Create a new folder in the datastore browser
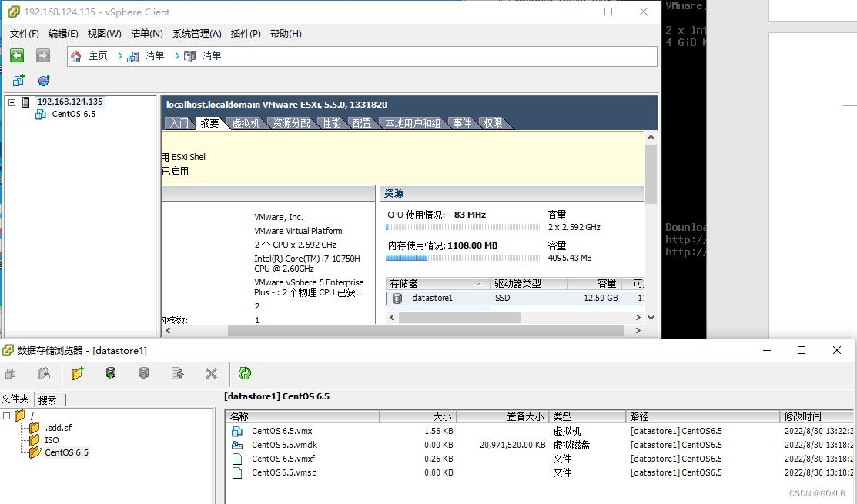 click(77, 373)
